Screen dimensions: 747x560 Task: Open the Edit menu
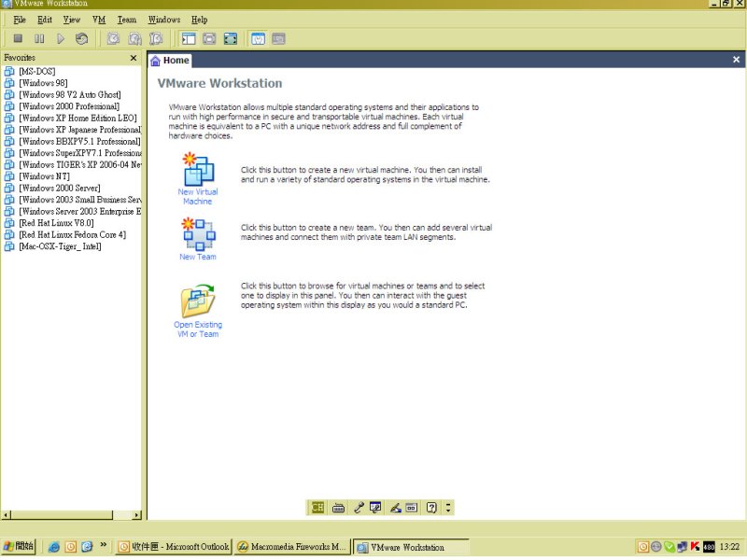(45, 20)
